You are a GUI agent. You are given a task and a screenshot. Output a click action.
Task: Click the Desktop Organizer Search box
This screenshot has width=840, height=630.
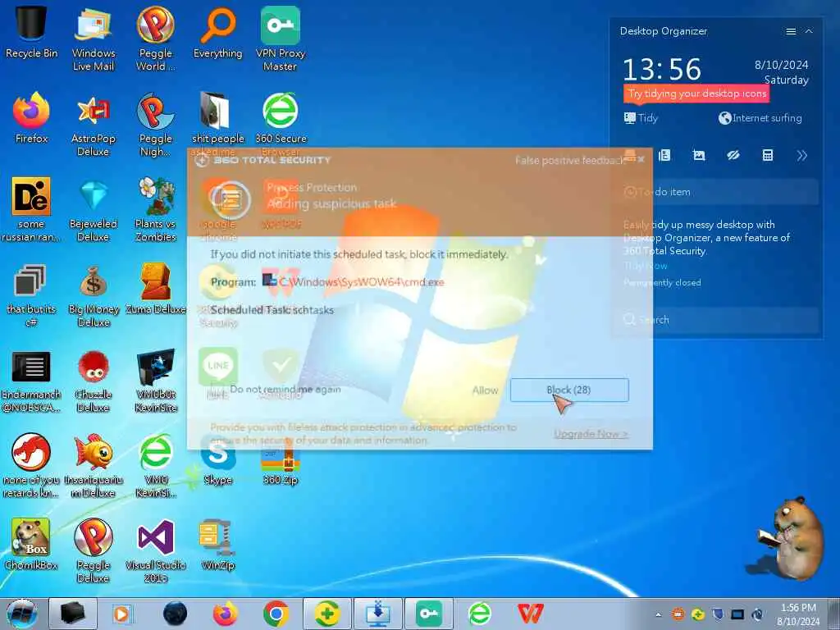click(721, 320)
